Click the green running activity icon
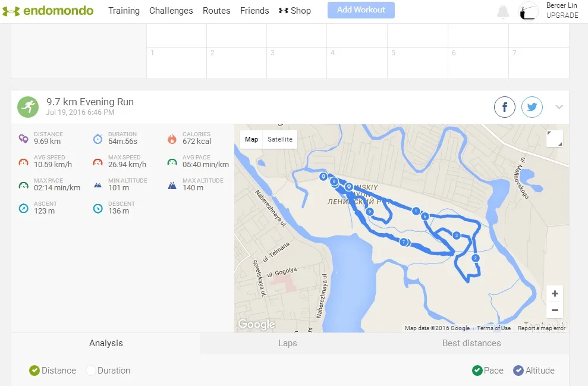Screen dimensions: 588x386 point(27,107)
